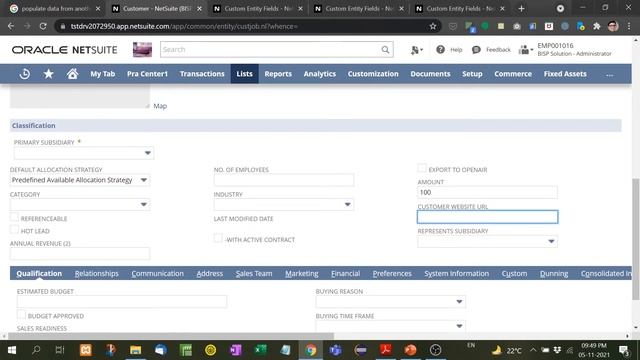Expand the Primary Subsidiary dropdown
640x360 pixels.
(x=147, y=153)
